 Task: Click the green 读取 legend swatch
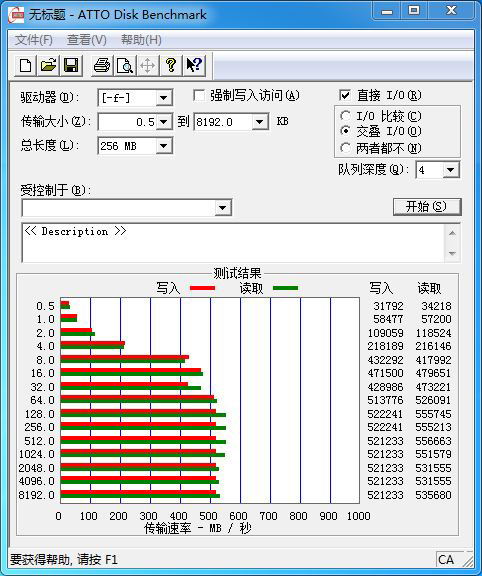coord(285,288)
